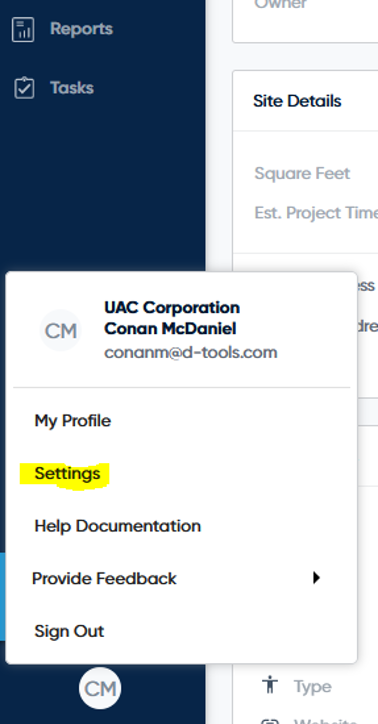
Task: Open Help Documentation from the menu
Action: tap(117, 526)
